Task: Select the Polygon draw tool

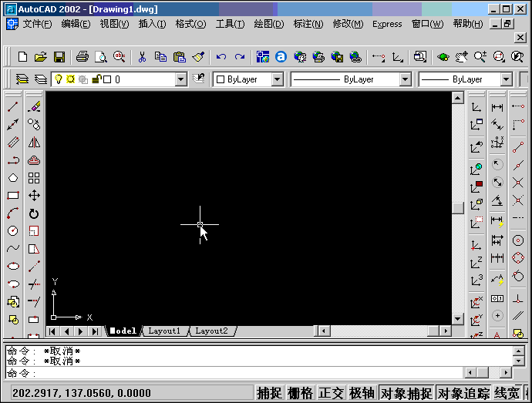Action: coord(13,178)
